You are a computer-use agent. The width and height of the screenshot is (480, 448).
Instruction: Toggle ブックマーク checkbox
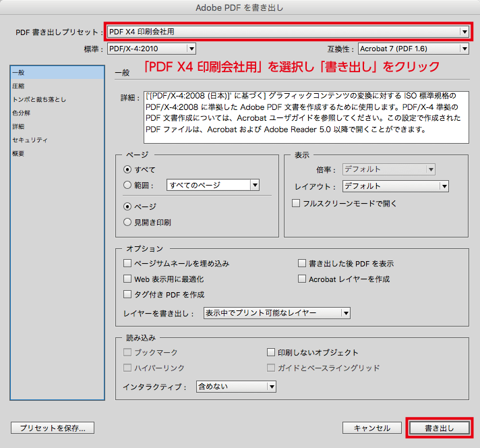(127, 352)
